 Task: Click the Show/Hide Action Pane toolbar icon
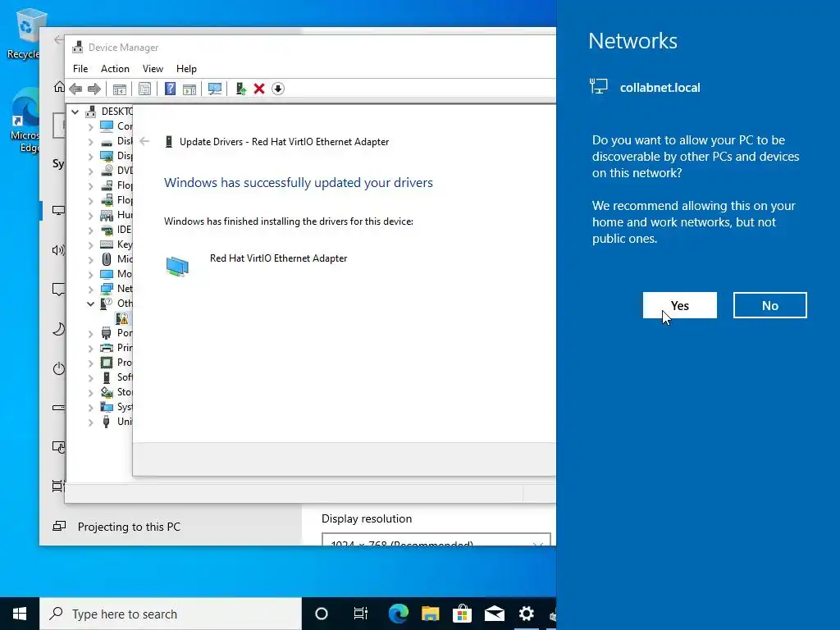pyautogui.click(x=189, y=89)
